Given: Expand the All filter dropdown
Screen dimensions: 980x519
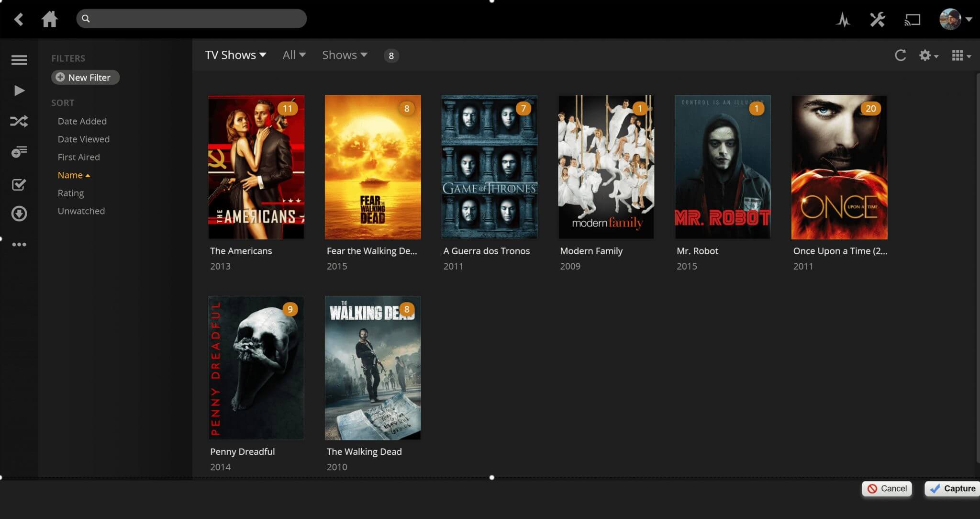Looking at the screenshot, I should tap(294, 55).
